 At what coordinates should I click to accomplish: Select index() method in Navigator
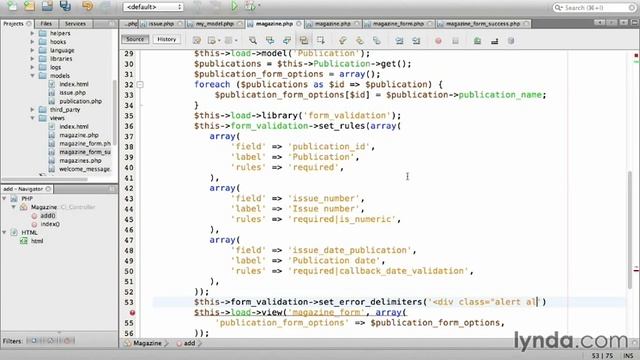[50, 224]
